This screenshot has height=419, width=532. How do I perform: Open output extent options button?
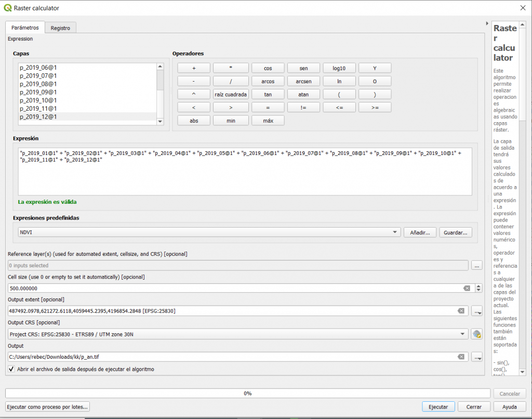(476, 311)
